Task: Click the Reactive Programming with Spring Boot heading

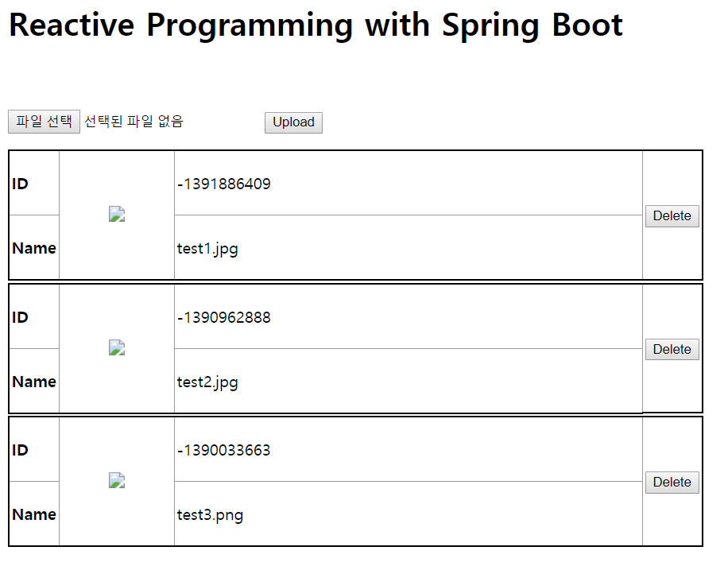Action: [316, 25]
